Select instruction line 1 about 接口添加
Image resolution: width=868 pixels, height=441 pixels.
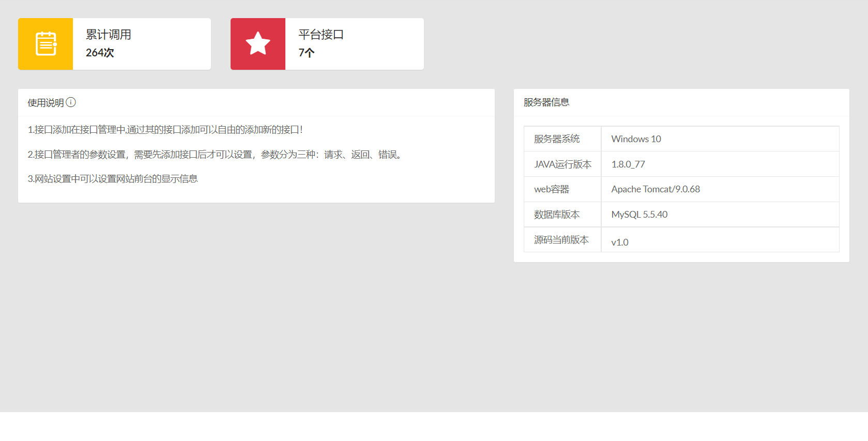click(165, 130)
